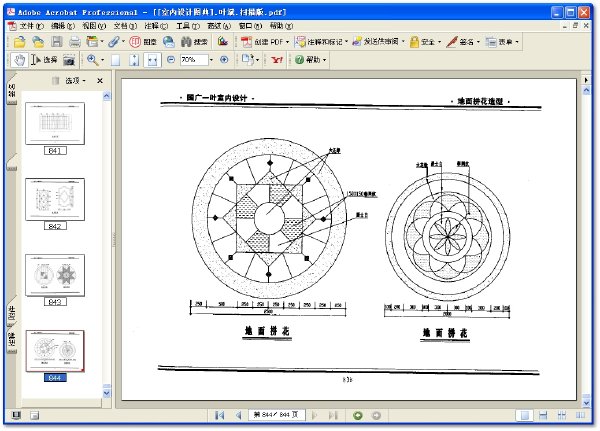Select the Zoom In magnifier tool
Image resolution: width=600 pixels, height=431 pixels.
point(92,60)
